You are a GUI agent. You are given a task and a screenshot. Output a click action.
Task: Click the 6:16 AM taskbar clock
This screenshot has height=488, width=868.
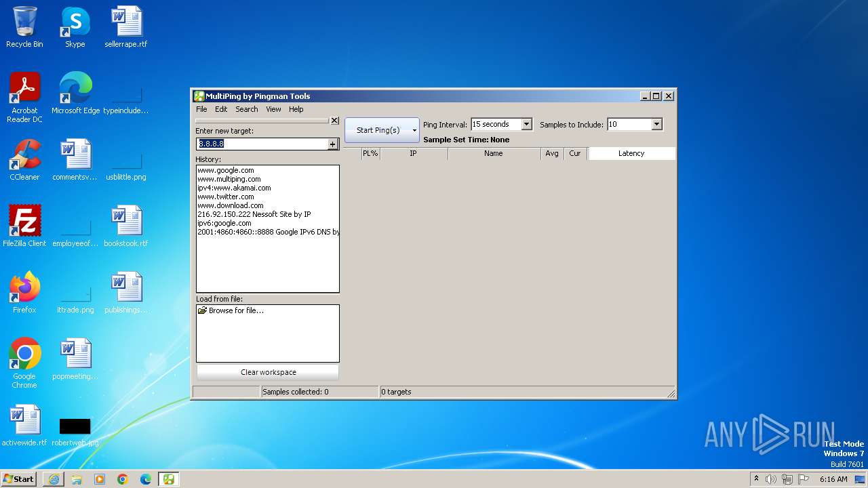pyautogui.click(x=833, y=479)
